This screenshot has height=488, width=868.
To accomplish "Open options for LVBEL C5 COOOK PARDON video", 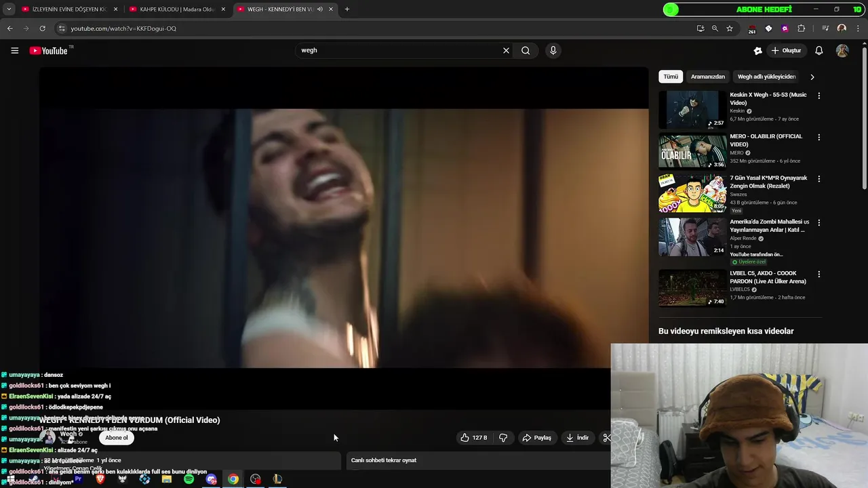I will click(818, 274).
